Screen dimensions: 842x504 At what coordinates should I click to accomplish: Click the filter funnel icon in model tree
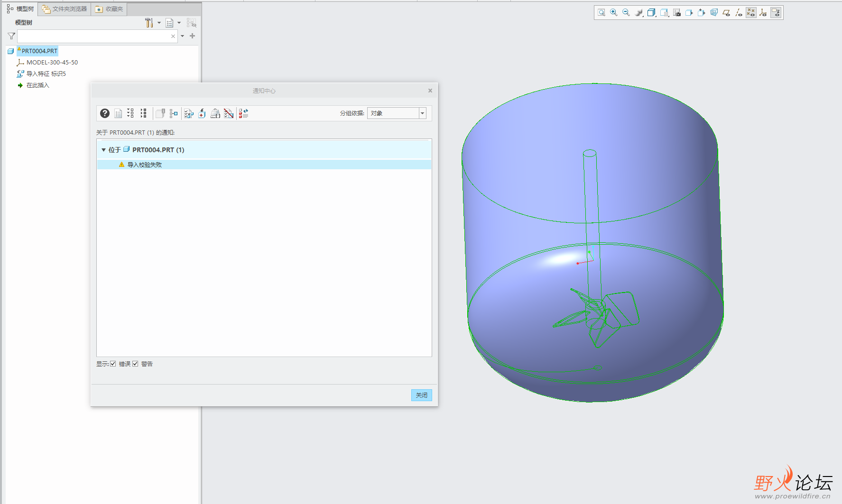pos(11,36)
